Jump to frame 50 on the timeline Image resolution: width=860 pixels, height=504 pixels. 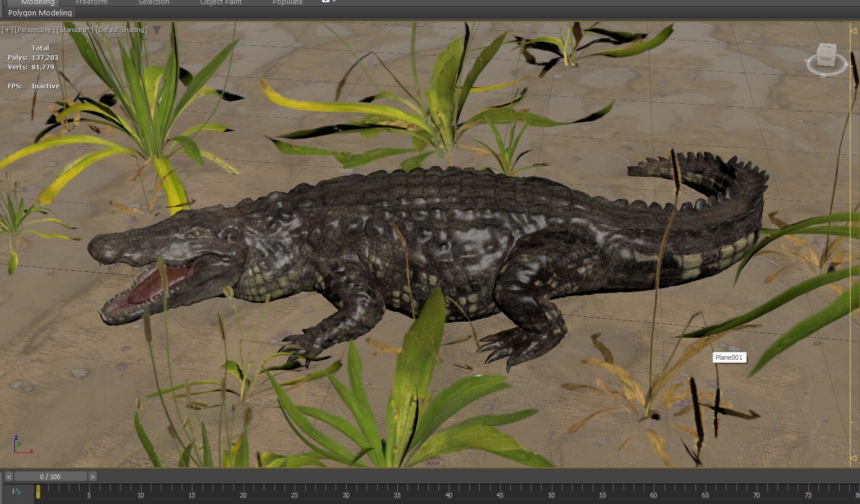[551, 495]
